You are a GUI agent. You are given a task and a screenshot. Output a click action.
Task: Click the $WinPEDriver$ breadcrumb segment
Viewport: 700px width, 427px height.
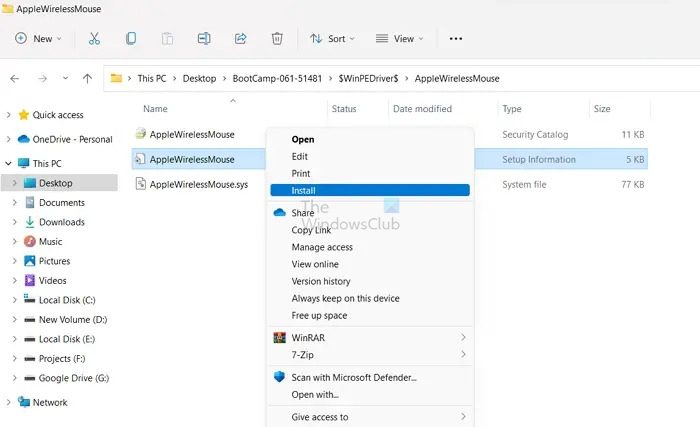[x=369, y=78]
